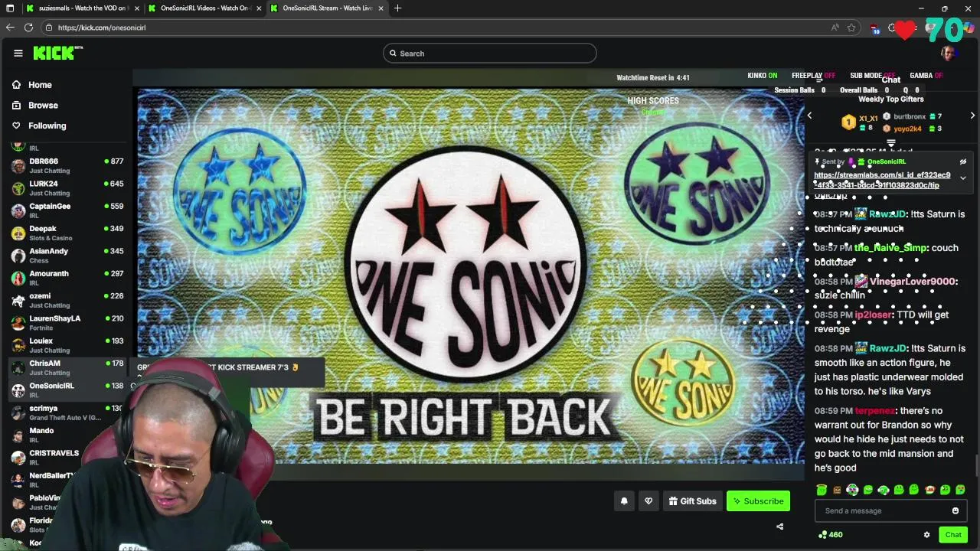Open CaptainGee channel in sidebar
Image resolution: width=980 pixels, height=551 pixels.
point(67,210)
